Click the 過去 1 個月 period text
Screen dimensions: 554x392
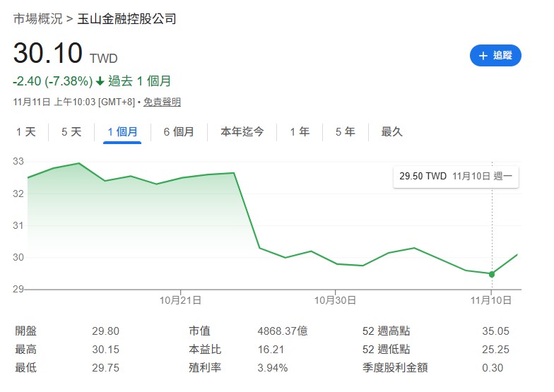tap(139, 81)
